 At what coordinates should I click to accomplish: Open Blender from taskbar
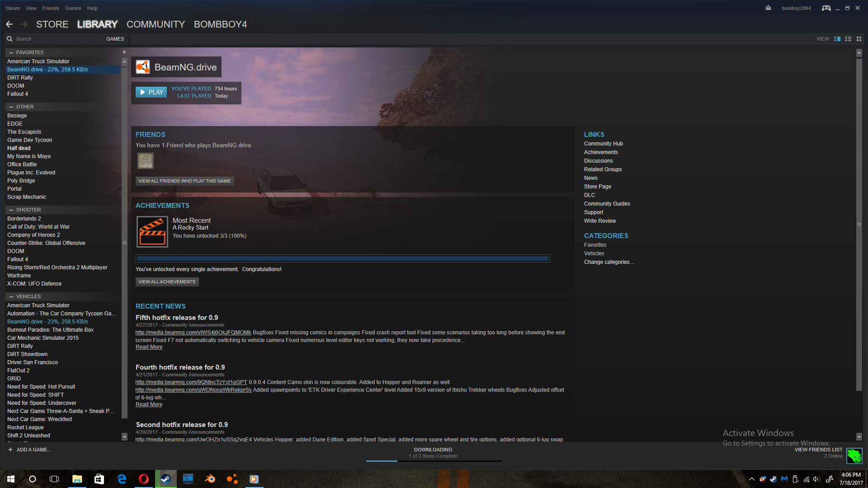(210, 479)
